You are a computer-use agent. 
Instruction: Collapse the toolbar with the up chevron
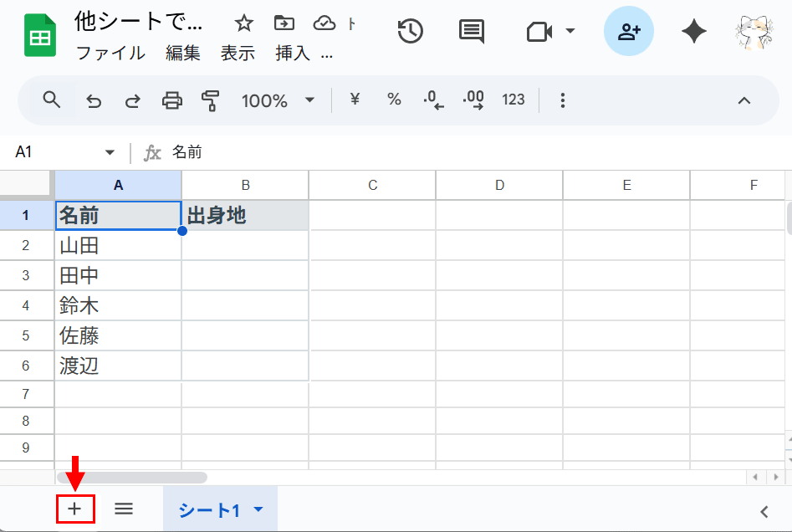tap(743, 101)
